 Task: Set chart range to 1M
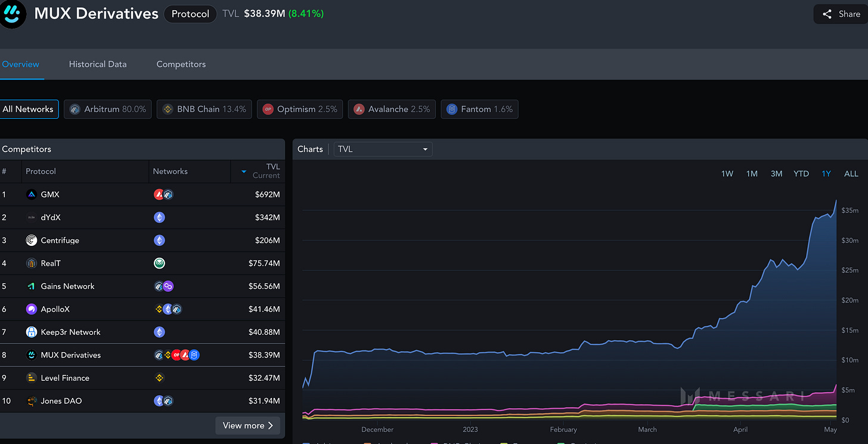coord(752,174)
